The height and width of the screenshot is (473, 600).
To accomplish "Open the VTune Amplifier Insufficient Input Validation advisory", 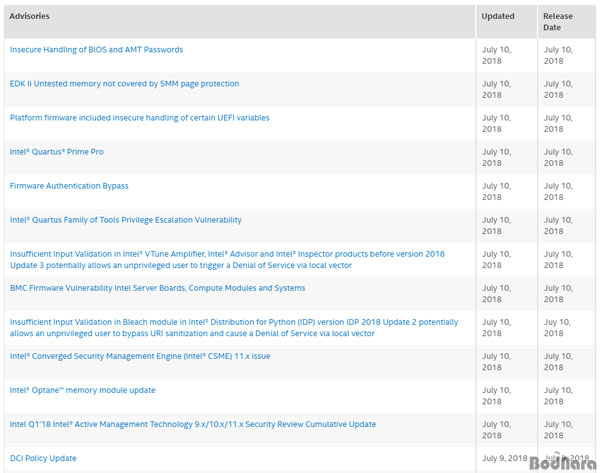I will coord(227,259).
